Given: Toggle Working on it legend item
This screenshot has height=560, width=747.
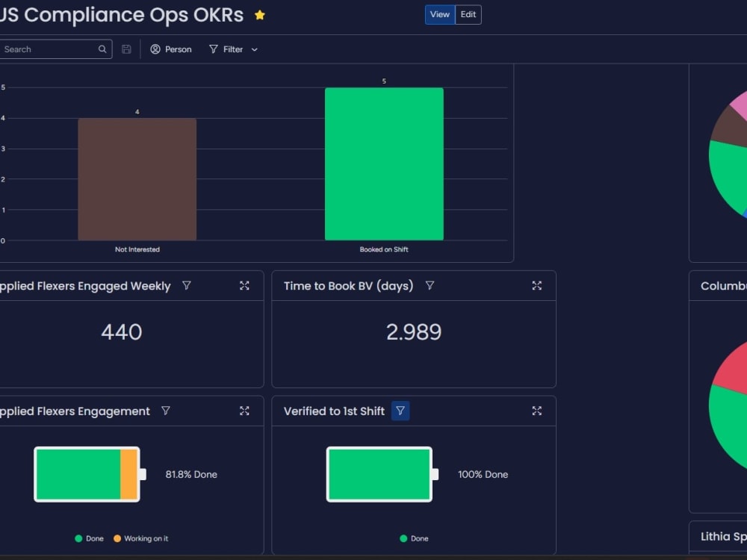Looking at the screenshot, I should pos(141,538).
